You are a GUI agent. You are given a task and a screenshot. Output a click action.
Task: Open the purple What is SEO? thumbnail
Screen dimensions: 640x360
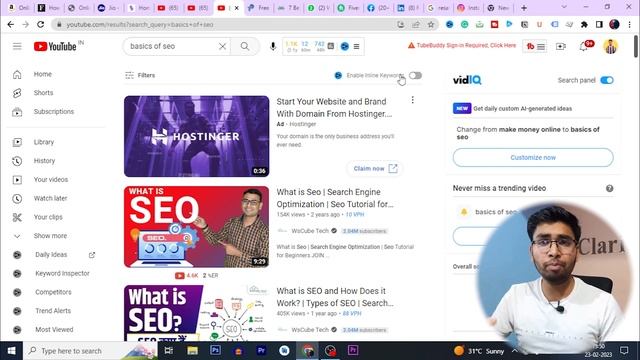point(196,313)
